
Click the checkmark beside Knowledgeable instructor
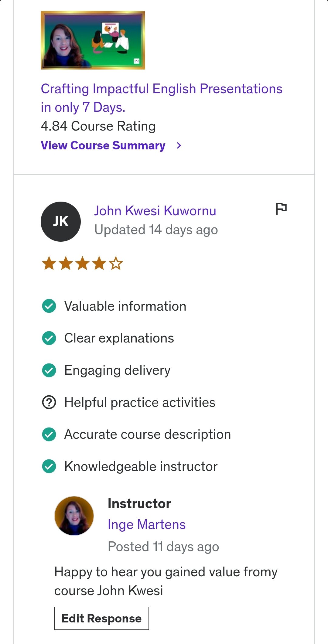coord(49,467)
